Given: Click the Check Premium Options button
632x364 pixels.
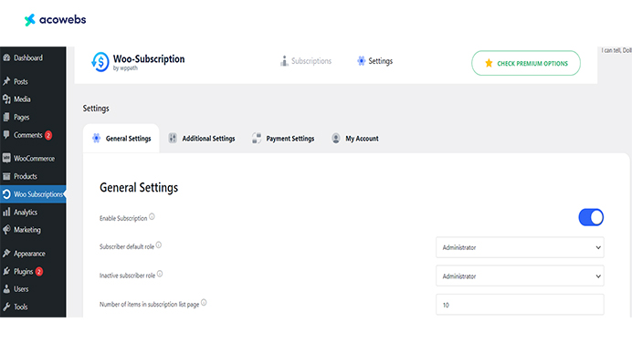Looking at the screenshot, I should (x=526, y=63).
